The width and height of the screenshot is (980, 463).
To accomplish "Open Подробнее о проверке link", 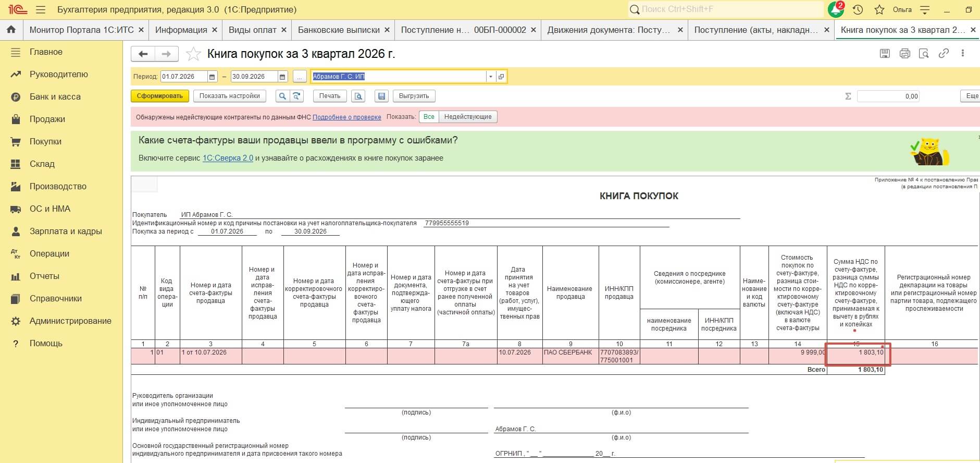I will (x=347, y=117).
